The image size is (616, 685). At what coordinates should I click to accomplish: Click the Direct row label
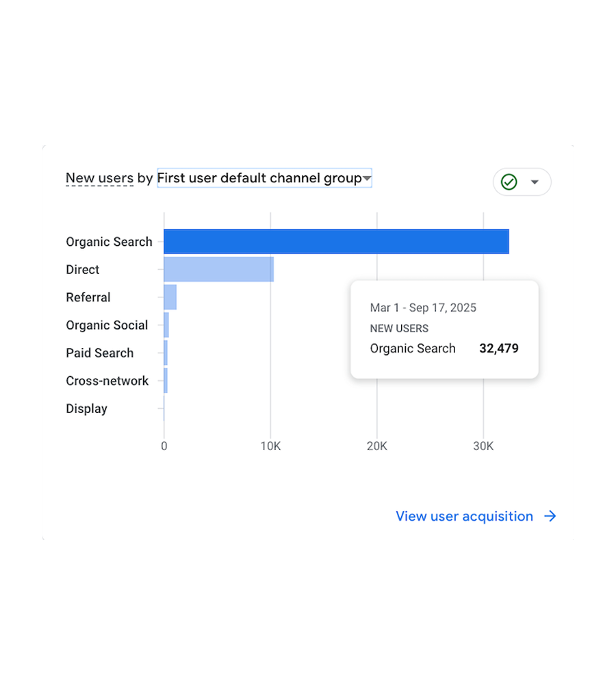[x=83, y=269]
